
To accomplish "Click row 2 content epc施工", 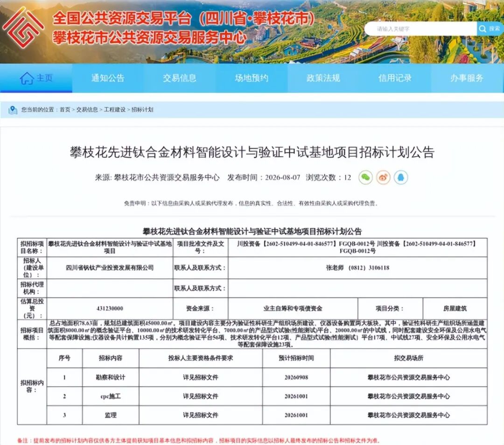I will (111, 396).
